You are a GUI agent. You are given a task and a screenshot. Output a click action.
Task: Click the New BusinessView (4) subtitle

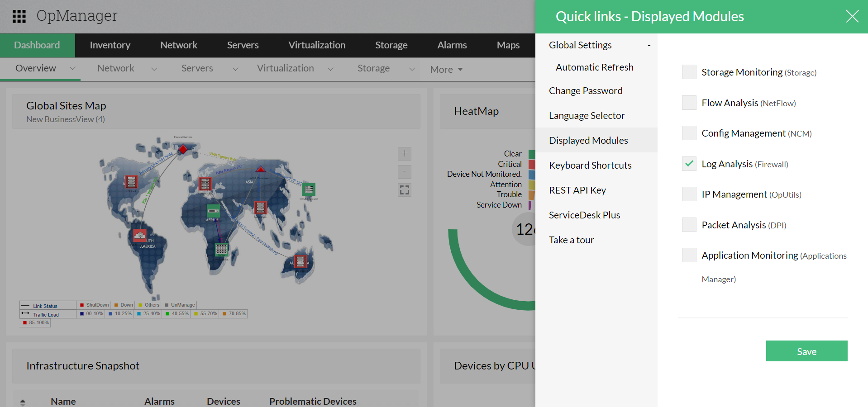[x=66, y=119]
